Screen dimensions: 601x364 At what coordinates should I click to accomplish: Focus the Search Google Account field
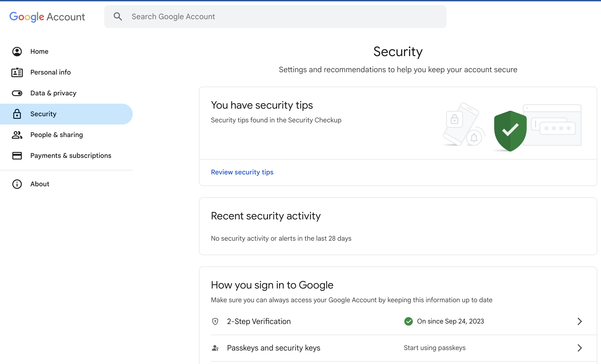pyautogui.click(x=275, y=17)
